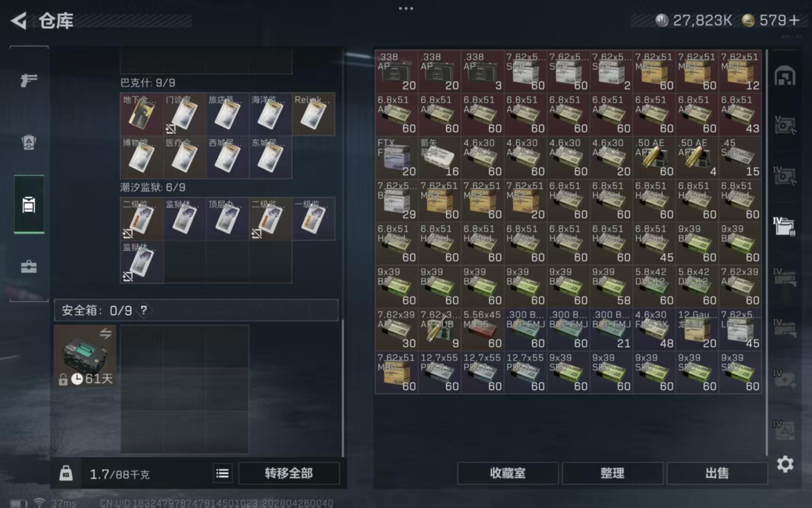Select the backpack gear category icon
This screenshot has height=508, width=812.
point(29,142)
